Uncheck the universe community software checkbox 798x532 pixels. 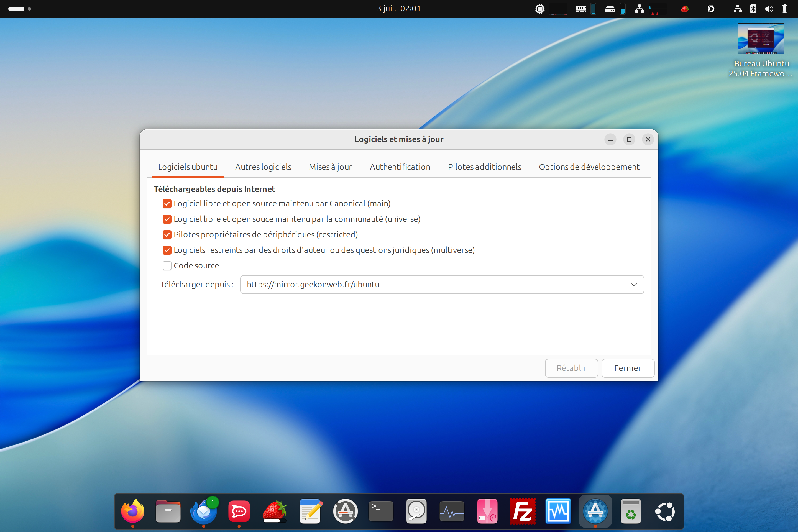[167, 219]
